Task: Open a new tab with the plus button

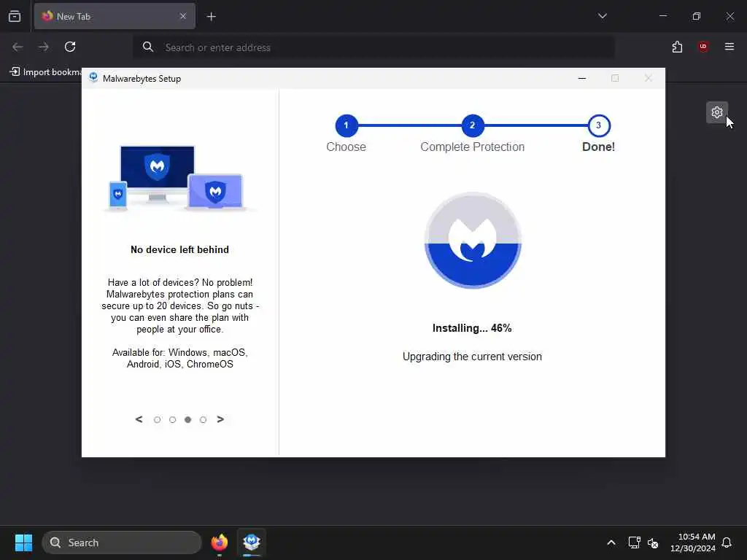Action: (211, 17)
